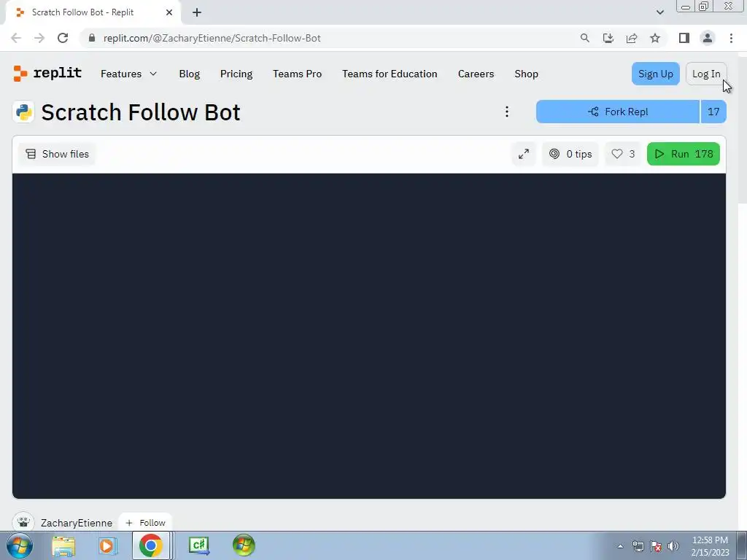747x560 pixels.
Task: Open a new browser tab
Action: coord(197,12)
